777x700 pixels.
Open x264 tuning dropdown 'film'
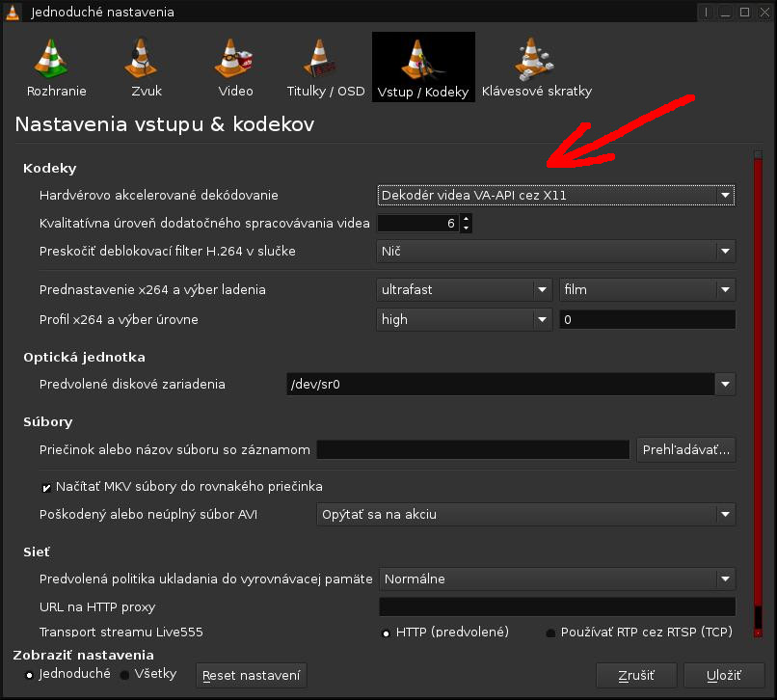[647, 289]
